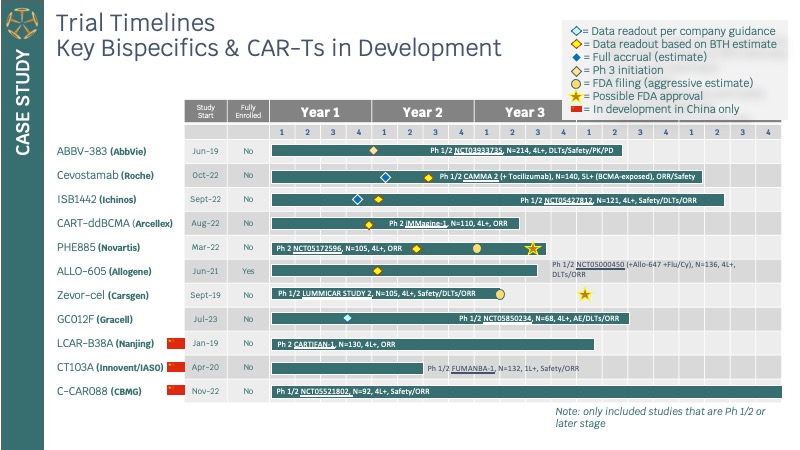Viewport: 800px width, 450px height.
Task: Click Zevor-cel FDA filing circle marker
Action: (x=500, y=294)
